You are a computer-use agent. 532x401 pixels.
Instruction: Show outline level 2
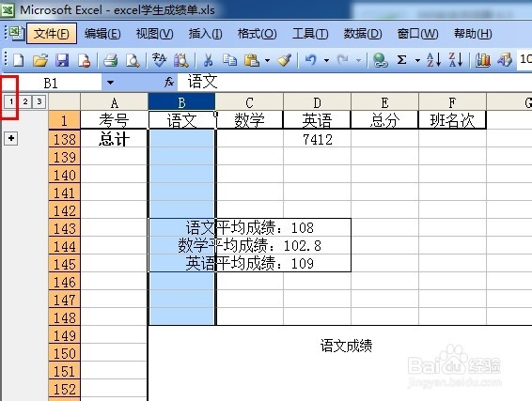[x=25, y=101]
